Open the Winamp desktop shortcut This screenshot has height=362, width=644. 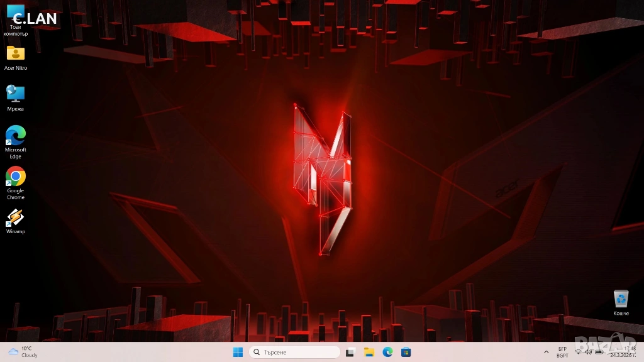[16, 218]
